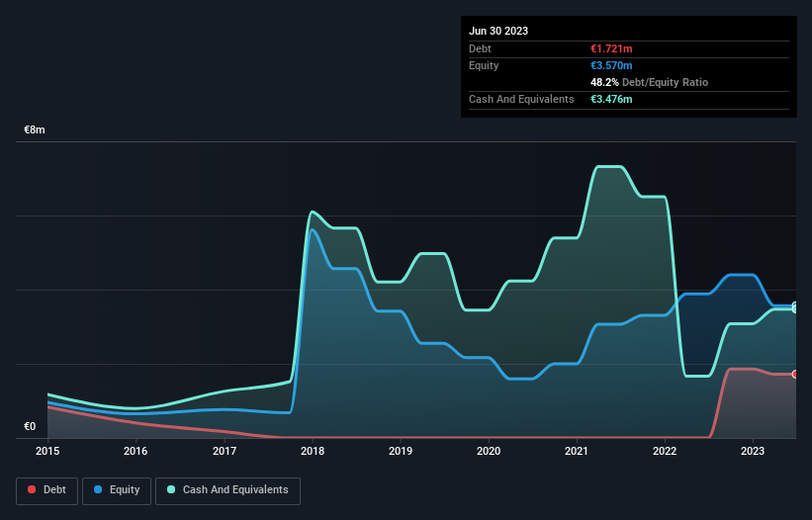812x520 pixels.
Task: Click the blue Equity legend dot
Action: [x=98, y=489]
